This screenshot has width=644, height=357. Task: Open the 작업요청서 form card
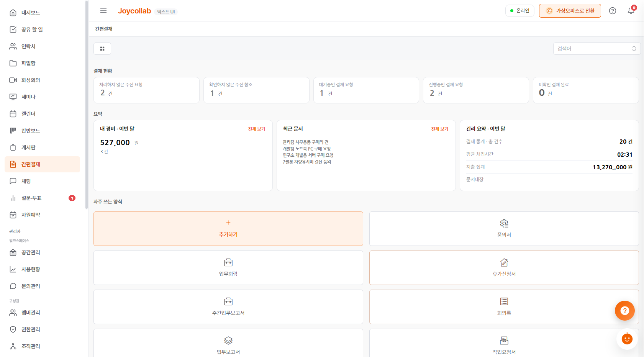(504, 343)
